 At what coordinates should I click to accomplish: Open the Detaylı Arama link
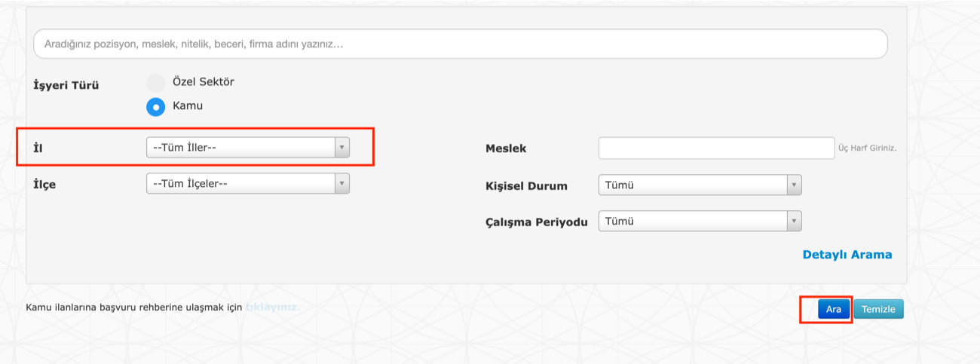[847, 255]
